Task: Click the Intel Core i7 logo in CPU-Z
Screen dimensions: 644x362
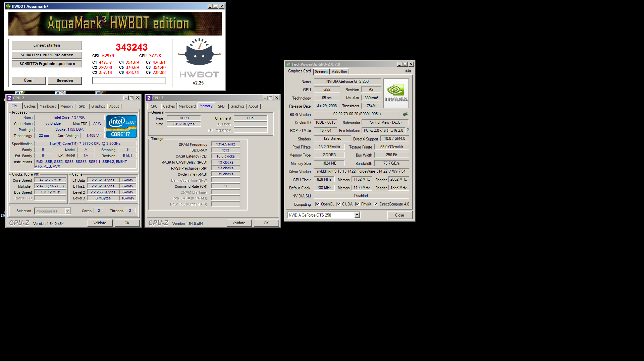Action: click(x=121, y=126)
